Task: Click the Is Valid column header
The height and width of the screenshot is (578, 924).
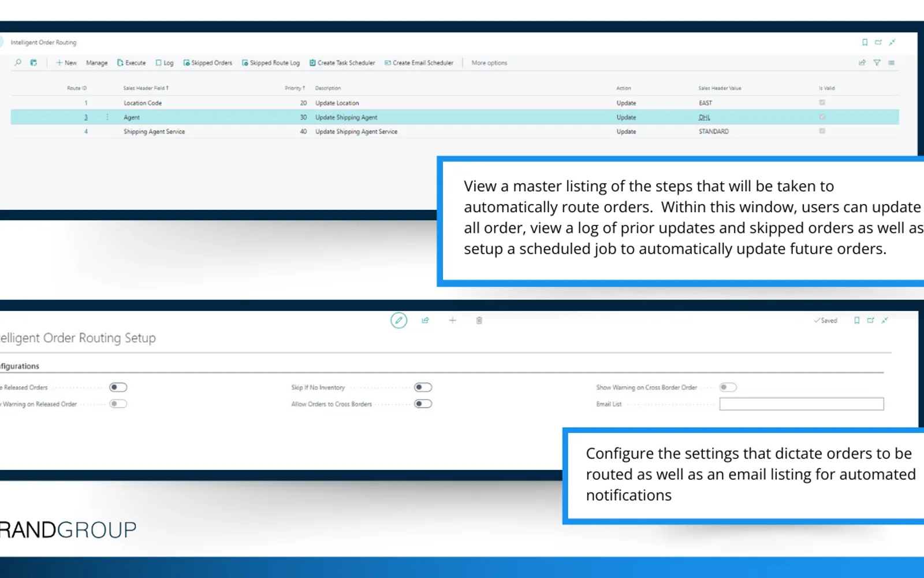Action: (x=826, y=88)
